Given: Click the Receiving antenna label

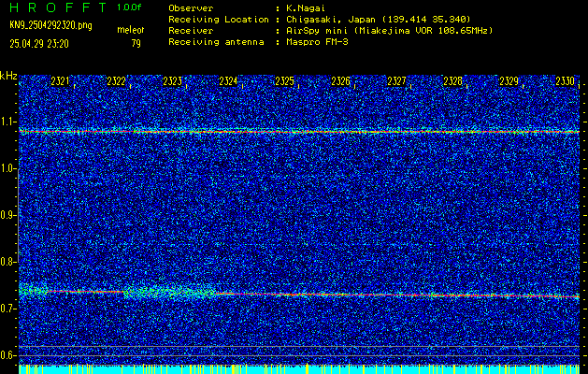Looking at the screenshot, I should coord(216,42).
